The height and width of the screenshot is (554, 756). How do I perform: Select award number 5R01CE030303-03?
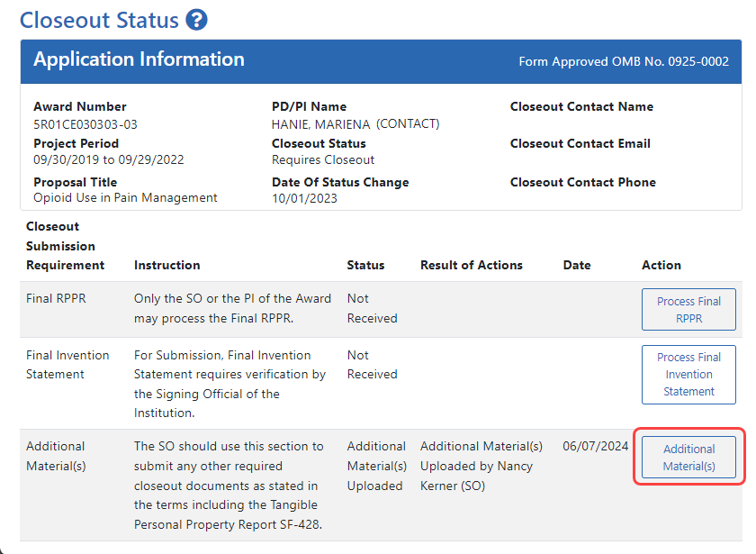(x=85, y=124)
